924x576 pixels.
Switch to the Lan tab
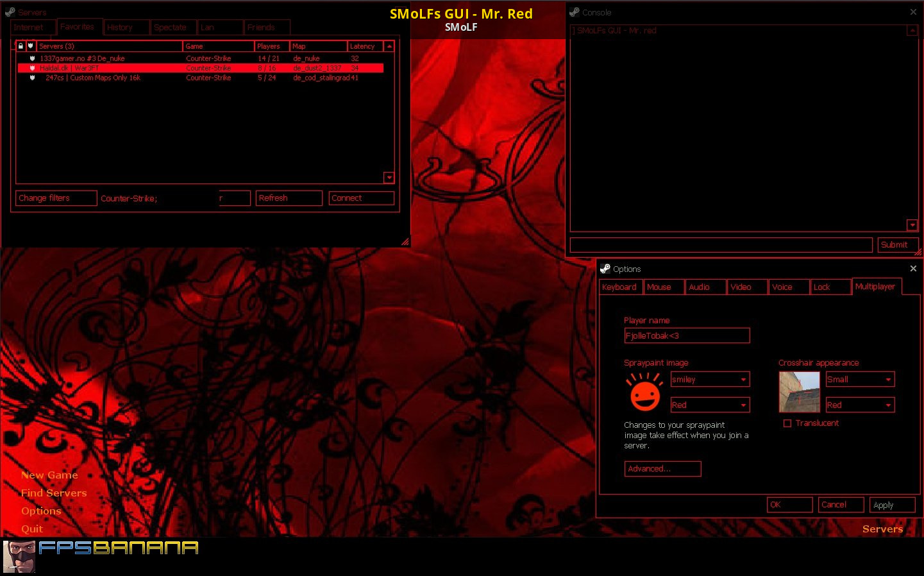[x=220, y=28]
